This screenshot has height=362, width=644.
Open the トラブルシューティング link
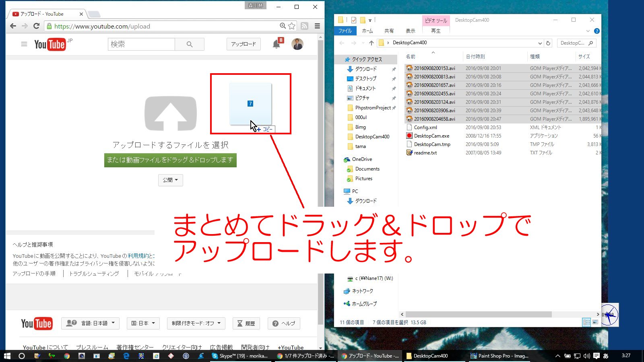[94, 274]
